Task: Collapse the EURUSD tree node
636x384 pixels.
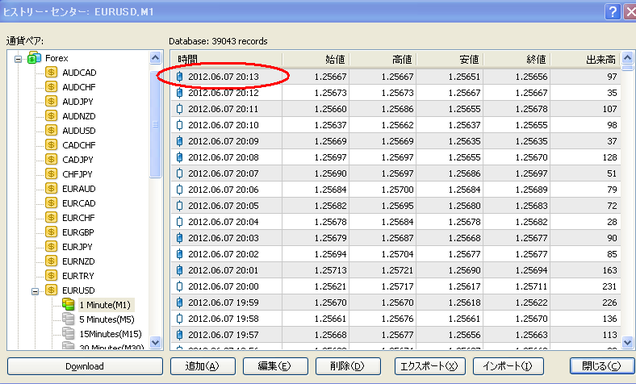Action: pos(35,291)
